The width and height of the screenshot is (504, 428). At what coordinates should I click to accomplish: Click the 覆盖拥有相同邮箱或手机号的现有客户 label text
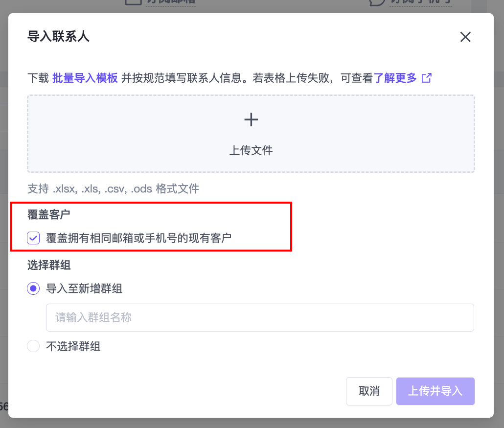138,238
